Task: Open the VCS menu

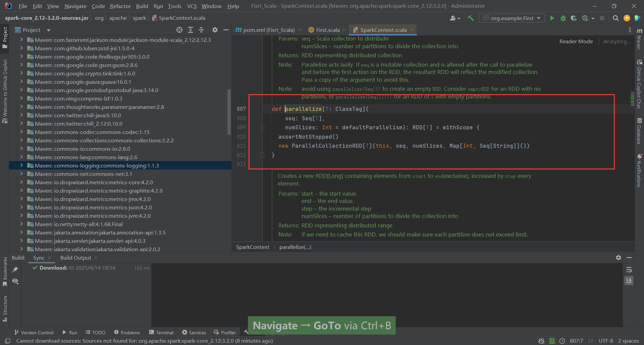Action: [x=192, y=6]
